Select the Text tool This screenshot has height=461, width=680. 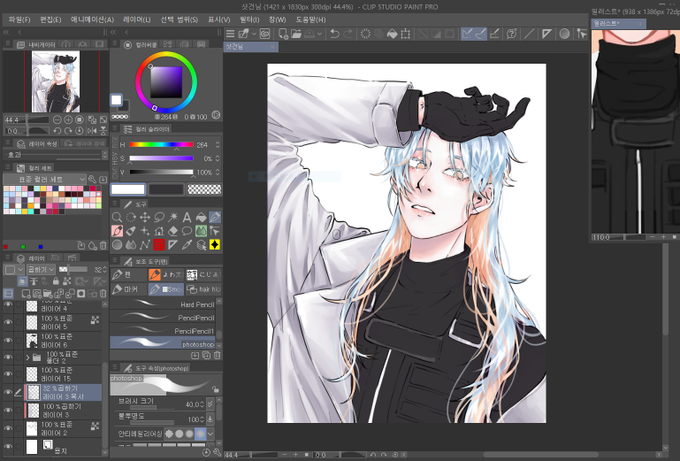click(x=186, y=217)
